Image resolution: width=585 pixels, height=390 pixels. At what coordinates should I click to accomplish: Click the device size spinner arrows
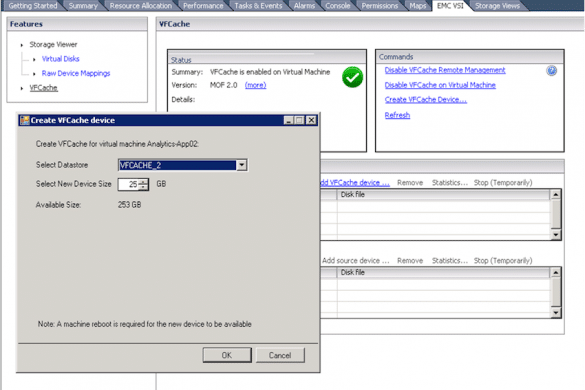(143, 184)
